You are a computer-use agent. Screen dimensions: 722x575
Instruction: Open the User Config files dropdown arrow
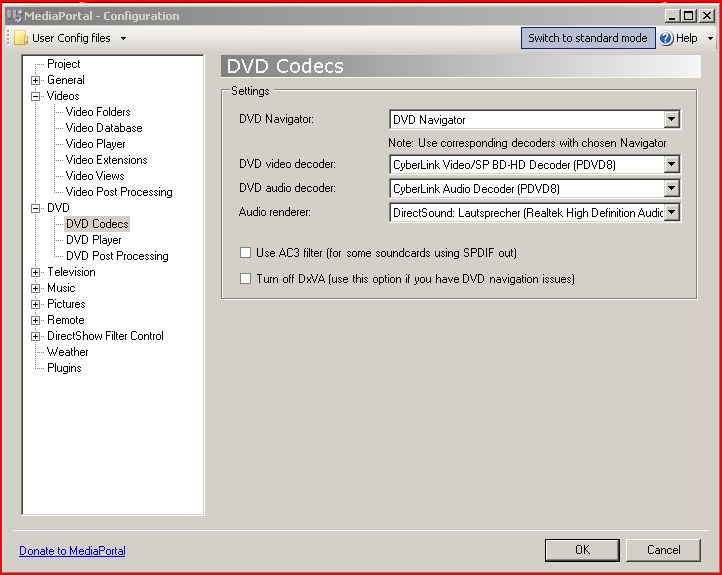[x=123, y=39]
